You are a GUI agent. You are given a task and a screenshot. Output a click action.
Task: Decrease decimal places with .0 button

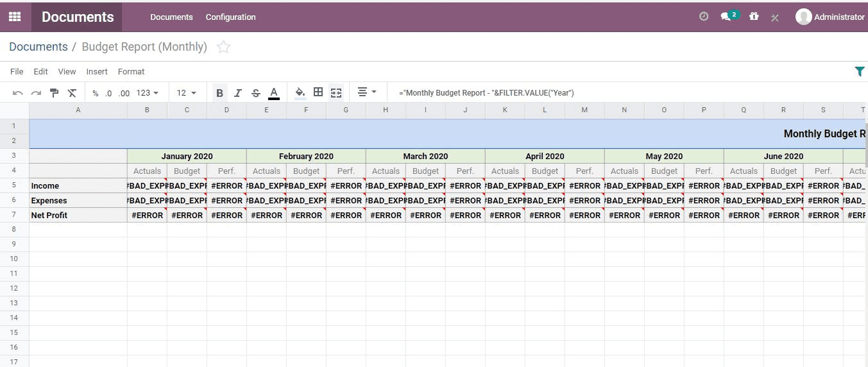click(108, 93)
